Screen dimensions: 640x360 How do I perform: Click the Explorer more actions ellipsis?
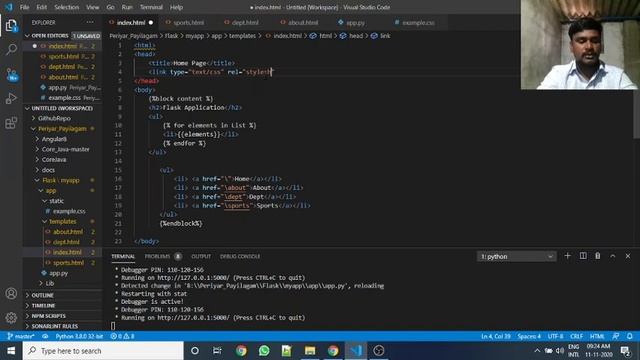[90, 22]
